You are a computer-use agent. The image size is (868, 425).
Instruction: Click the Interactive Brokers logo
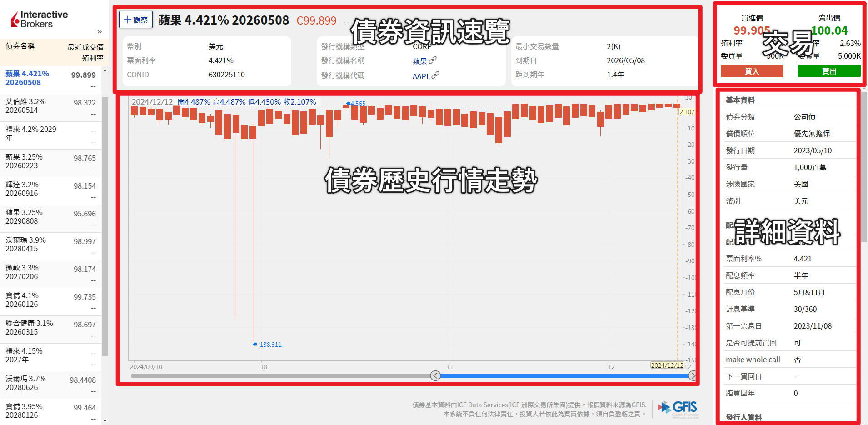tap(39, 19)
